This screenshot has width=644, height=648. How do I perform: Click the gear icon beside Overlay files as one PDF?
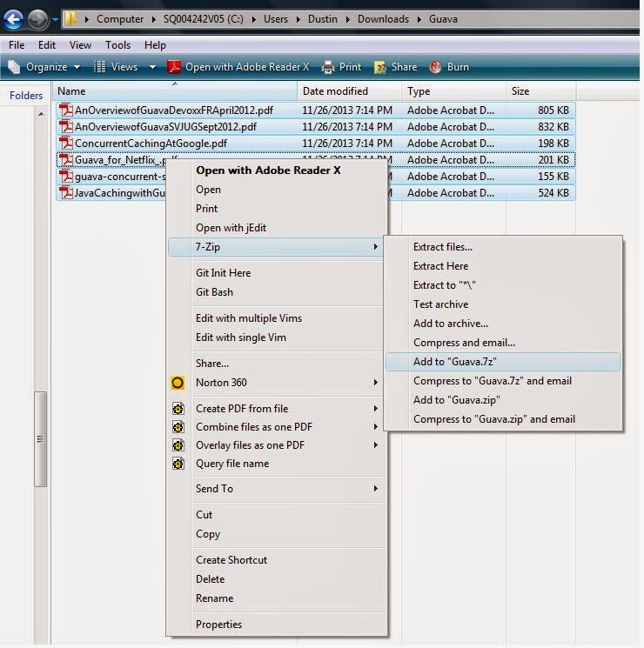point(178,445)
